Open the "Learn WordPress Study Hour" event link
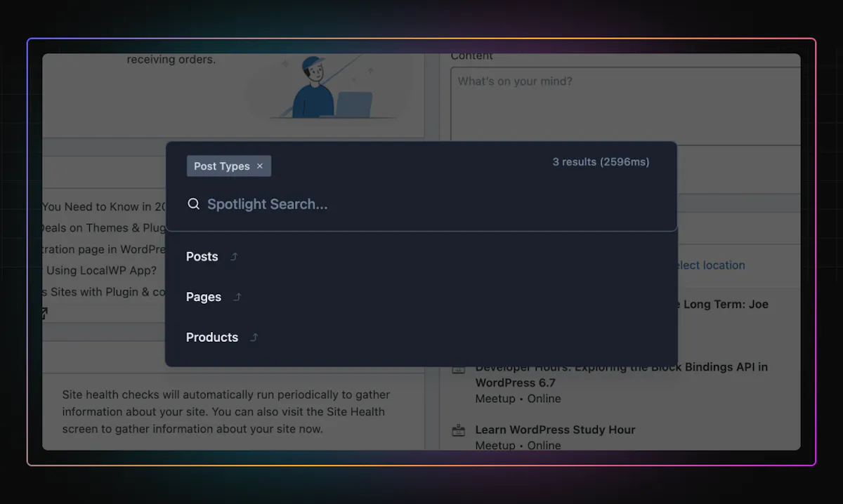Viewport: 843px width, 504px height. point(555,430)
